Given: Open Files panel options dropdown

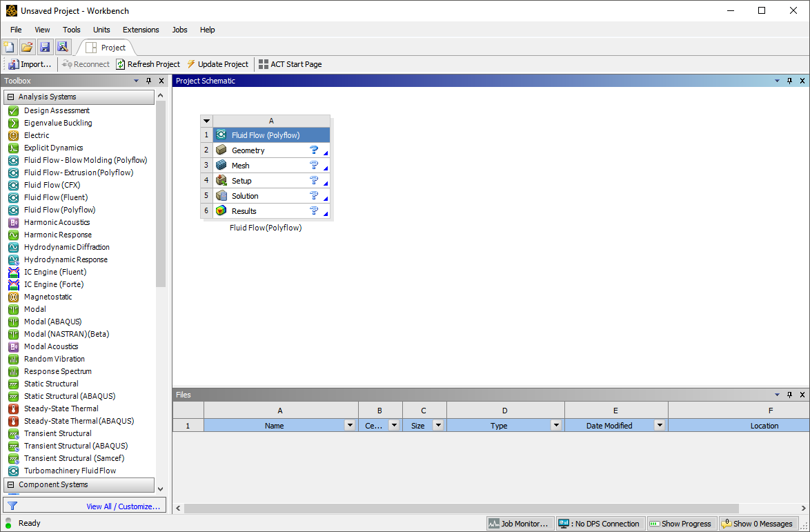Looking at the screenshot, I should point(778,395).
